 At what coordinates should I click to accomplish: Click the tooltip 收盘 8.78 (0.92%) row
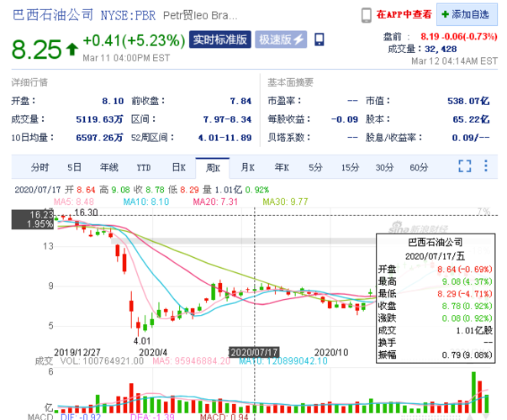coord(436,306)
